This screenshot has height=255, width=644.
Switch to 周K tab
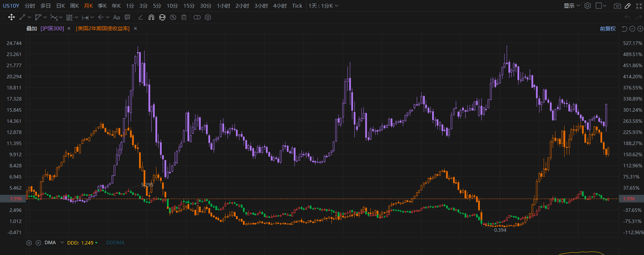[x=74, y=6]
